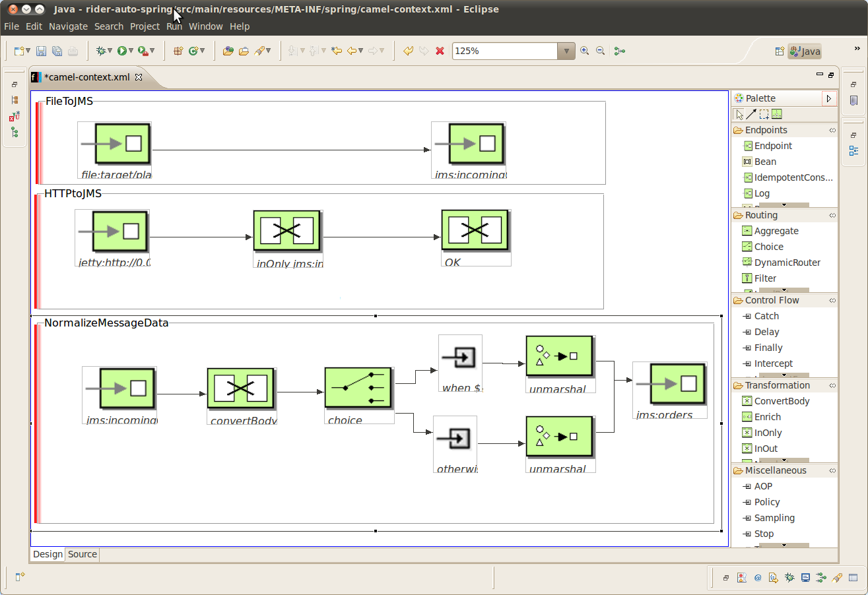Open the Navigate menu
The height and width of the screenshot is (595, 868).
(x=68, y=26)
